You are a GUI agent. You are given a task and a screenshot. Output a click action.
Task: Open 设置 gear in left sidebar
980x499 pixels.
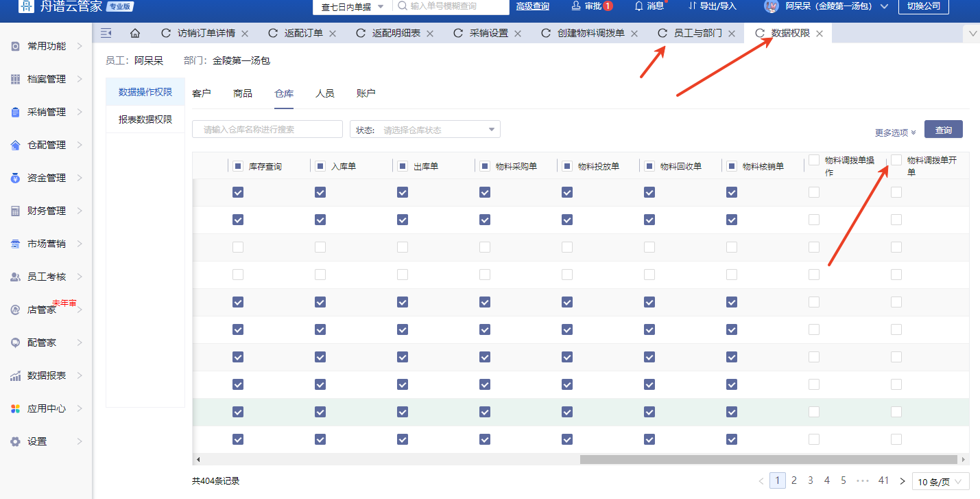pyautogui.click(x=16, y=441)
